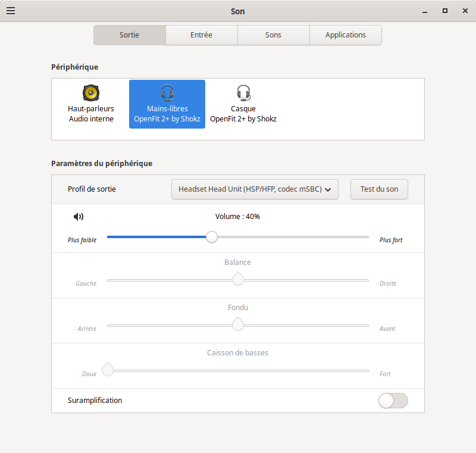
Task: Click the Balance slider handle
Action: coord(238,279)
